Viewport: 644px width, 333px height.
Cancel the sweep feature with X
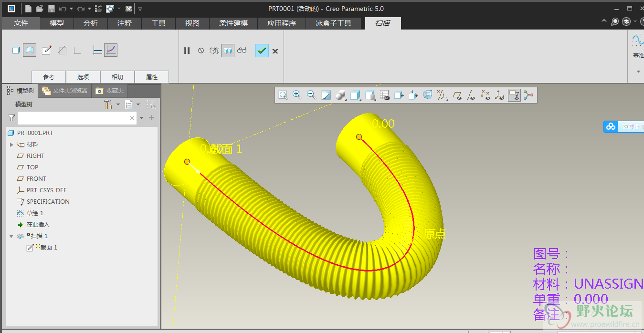pos(275,51)
